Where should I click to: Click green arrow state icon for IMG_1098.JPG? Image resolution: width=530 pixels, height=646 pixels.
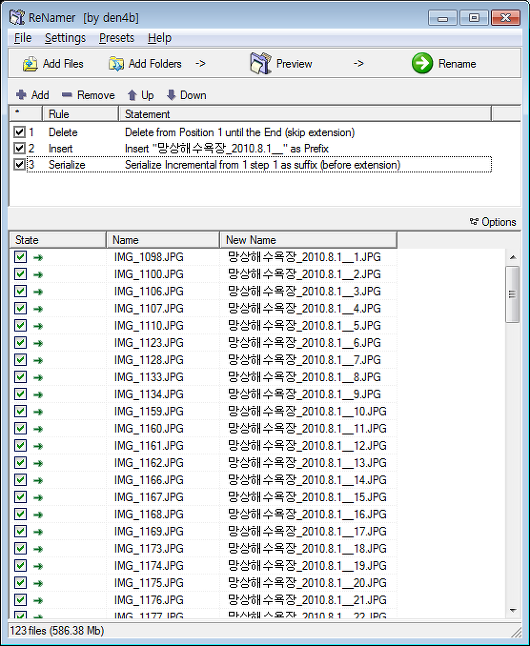(x=38, y=258)
